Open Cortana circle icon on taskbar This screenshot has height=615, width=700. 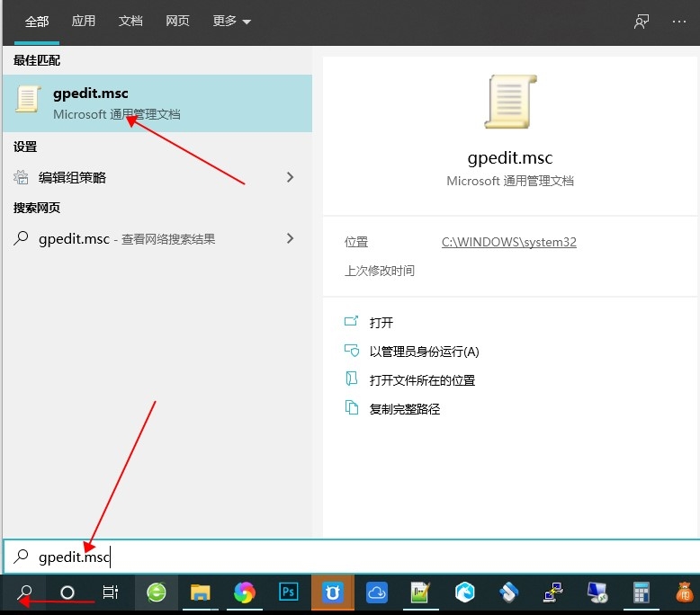point(67,593)
